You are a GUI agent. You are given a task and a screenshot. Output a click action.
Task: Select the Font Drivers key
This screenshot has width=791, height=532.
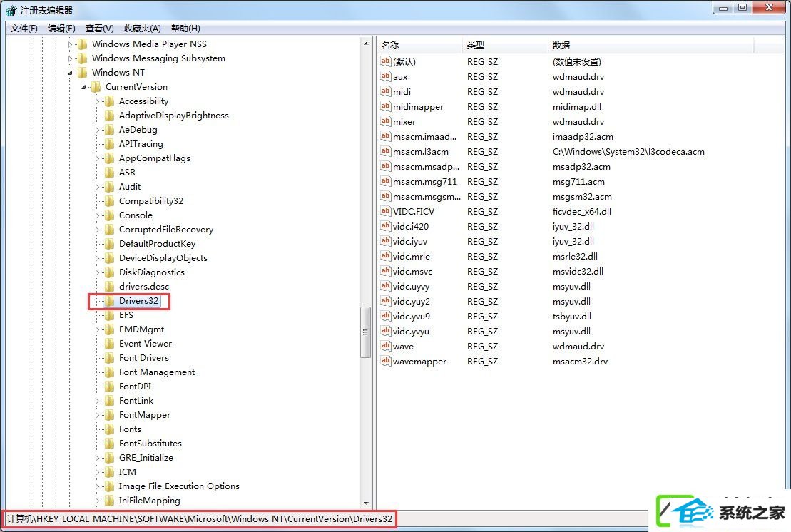click(144, 357)
